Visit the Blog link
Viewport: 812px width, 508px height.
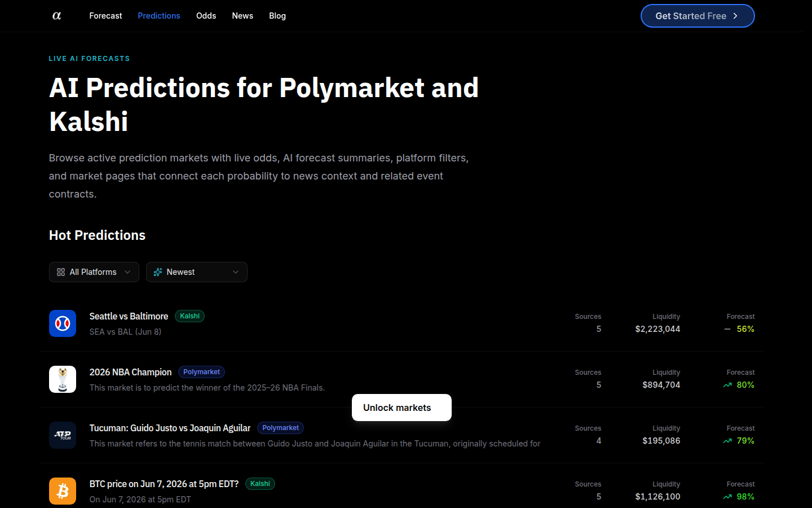tap(277, 16)
